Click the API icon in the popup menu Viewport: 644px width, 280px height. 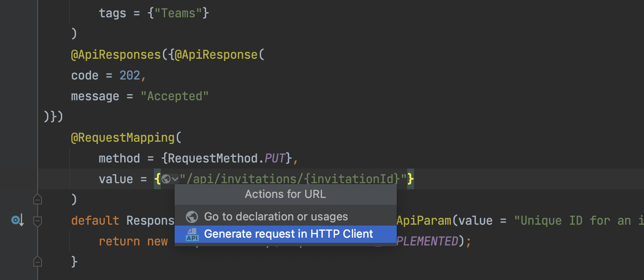pyautogui.click(x=192, y=234)
